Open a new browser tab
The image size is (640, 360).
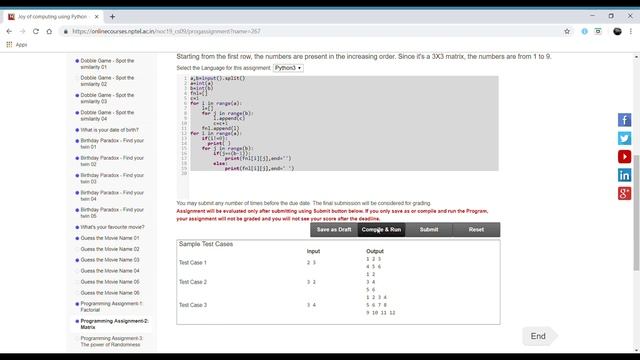112,17
